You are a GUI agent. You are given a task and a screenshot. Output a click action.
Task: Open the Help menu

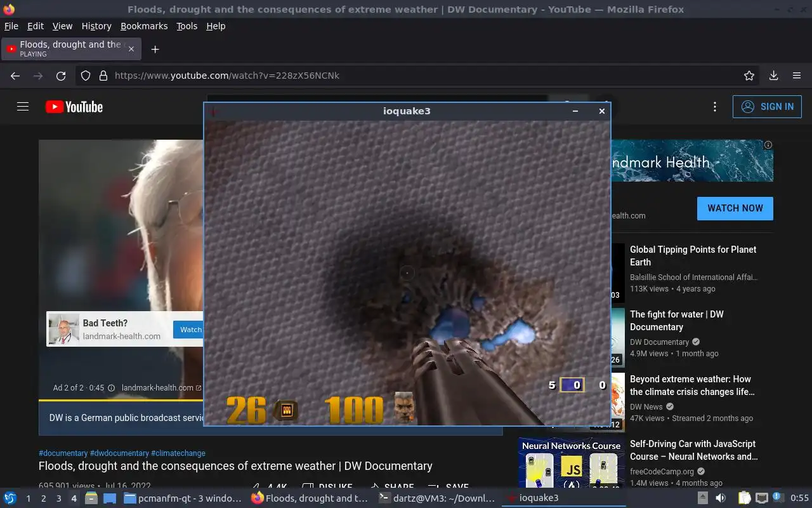(216, 26)
